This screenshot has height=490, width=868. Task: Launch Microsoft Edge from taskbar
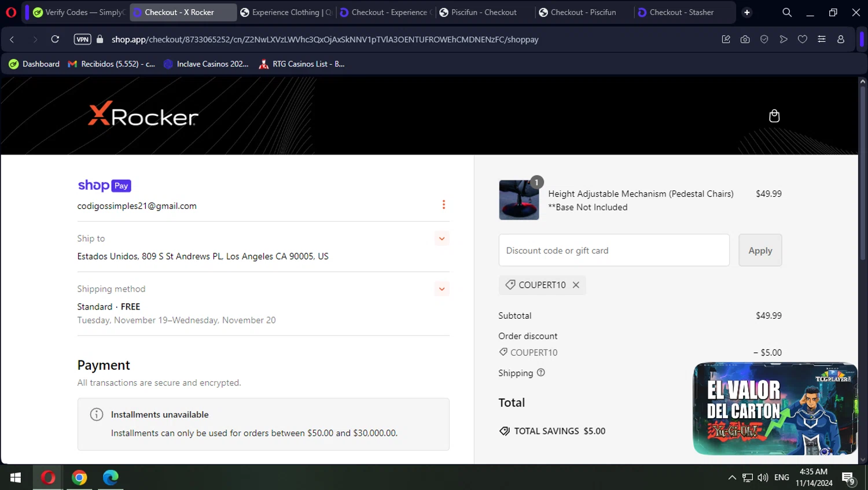click(111, 477)
